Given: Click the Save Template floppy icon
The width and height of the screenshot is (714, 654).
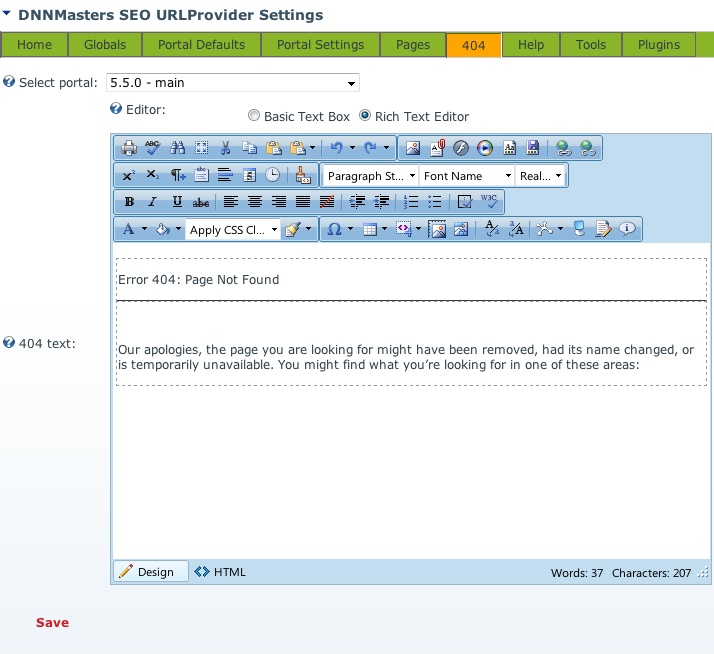Looking at the screenshot, I should 533,148.
